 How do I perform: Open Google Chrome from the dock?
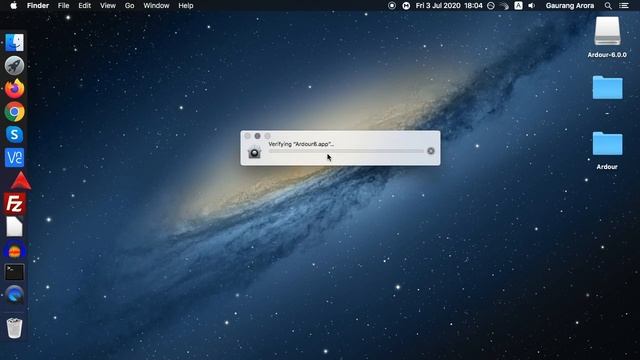[x=14, y=112]
